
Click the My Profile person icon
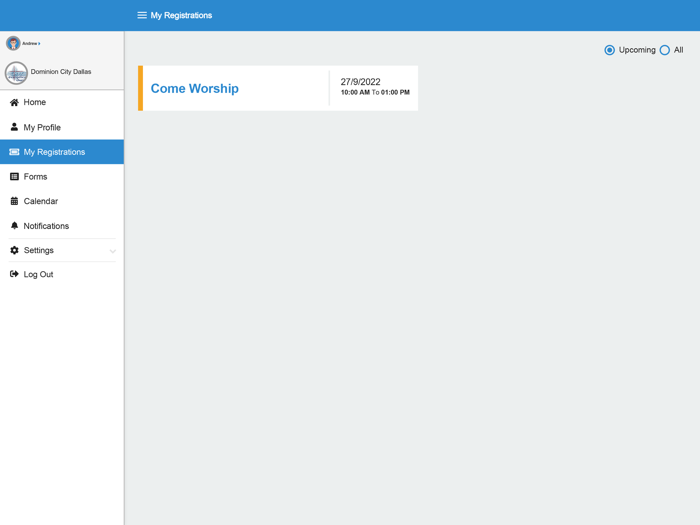pos(14,127)
